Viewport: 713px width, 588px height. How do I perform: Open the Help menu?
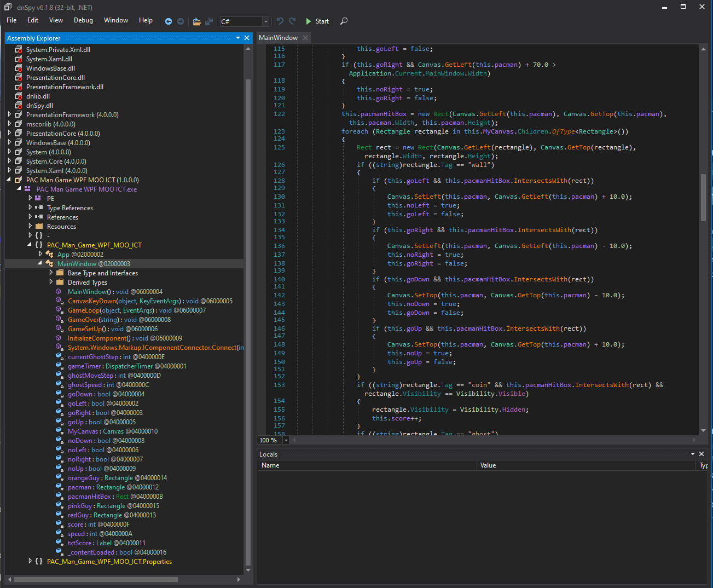(146, 20)
